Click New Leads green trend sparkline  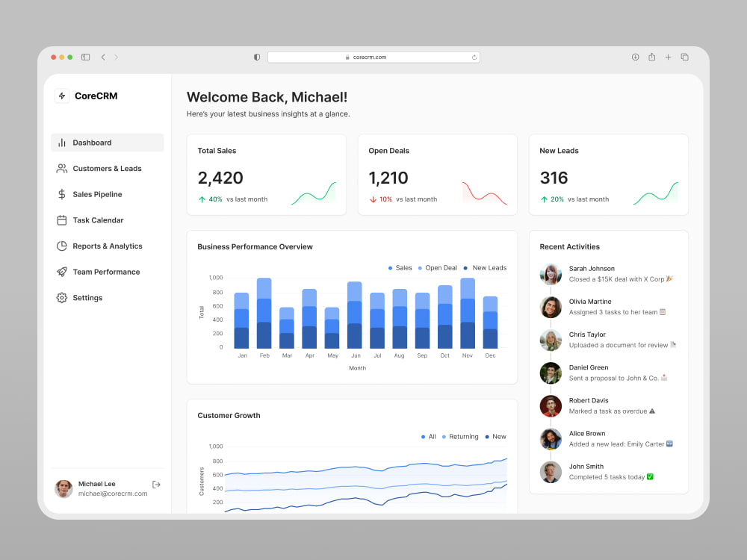point(656,193)
